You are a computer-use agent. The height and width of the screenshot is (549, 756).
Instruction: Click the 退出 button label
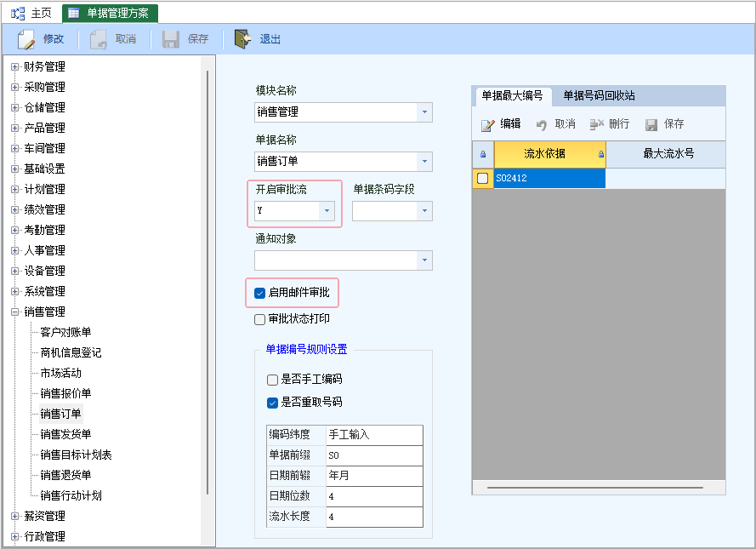coord(270,39)
